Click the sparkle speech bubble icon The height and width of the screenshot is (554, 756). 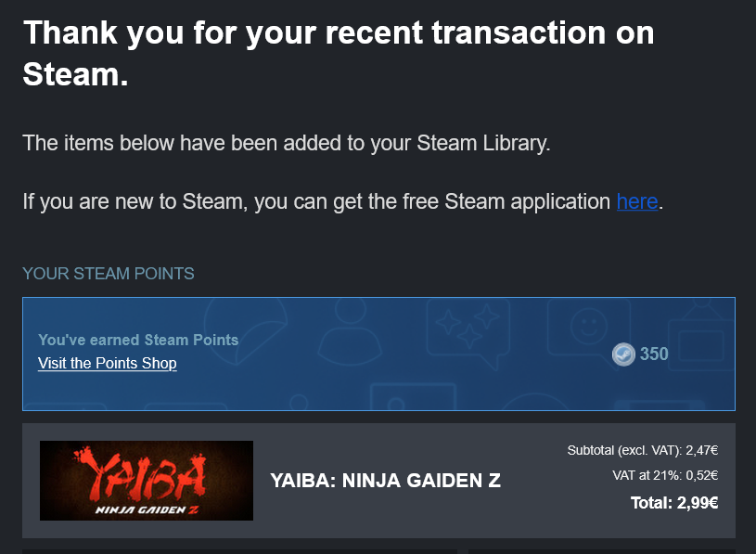click(468, 333)
